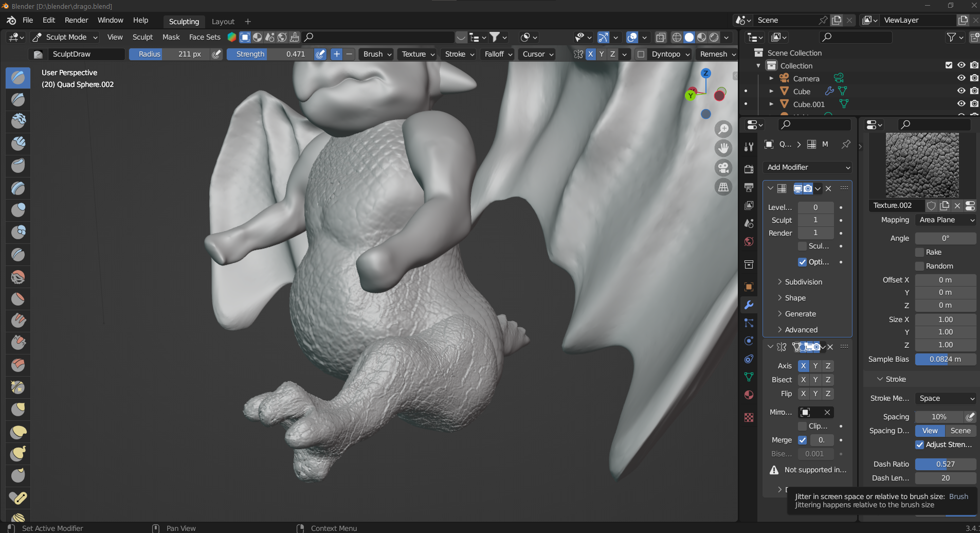Hide the Camera object in outliner
This screenshot has width=980, height=533.
961,78
